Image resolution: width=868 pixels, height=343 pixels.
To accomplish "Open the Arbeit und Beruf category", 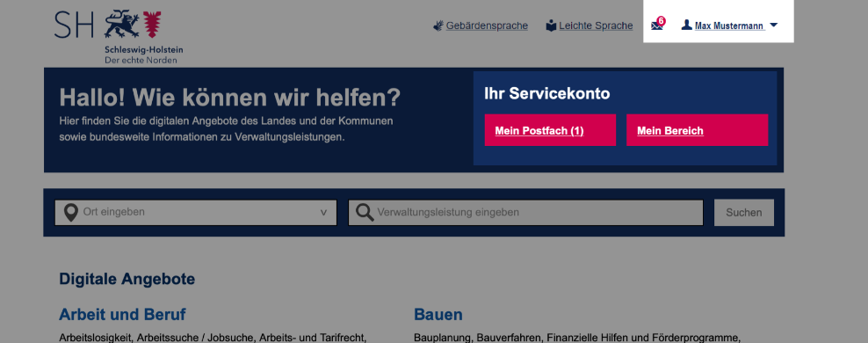I will [x=122, y=315].
